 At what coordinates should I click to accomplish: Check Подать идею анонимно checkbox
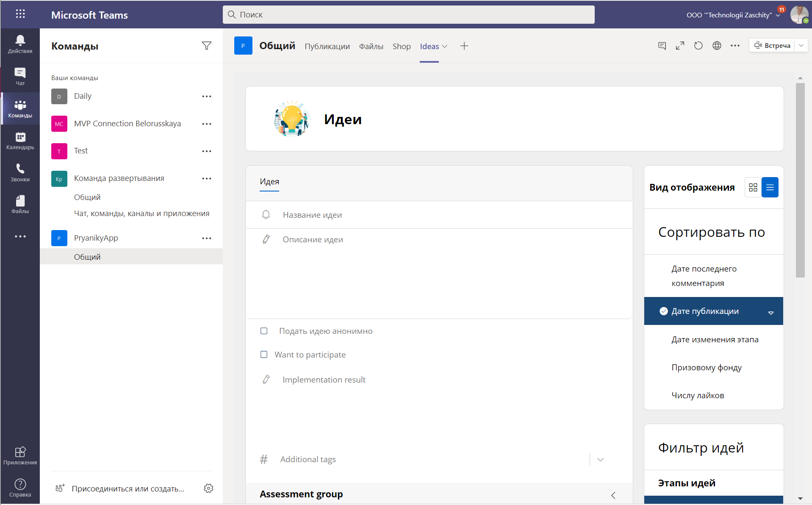tap(264, 331)
